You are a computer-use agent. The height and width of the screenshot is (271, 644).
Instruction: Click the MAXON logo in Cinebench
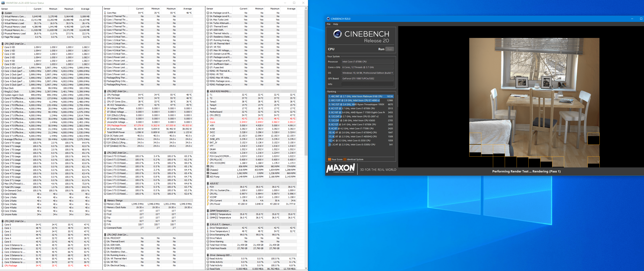tap(340, 168)
